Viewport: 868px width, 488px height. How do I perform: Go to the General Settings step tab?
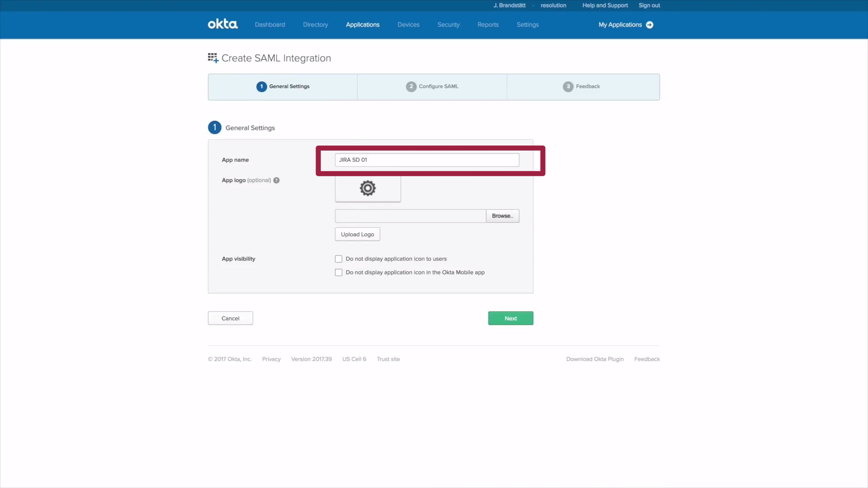[x=283, y=87]
